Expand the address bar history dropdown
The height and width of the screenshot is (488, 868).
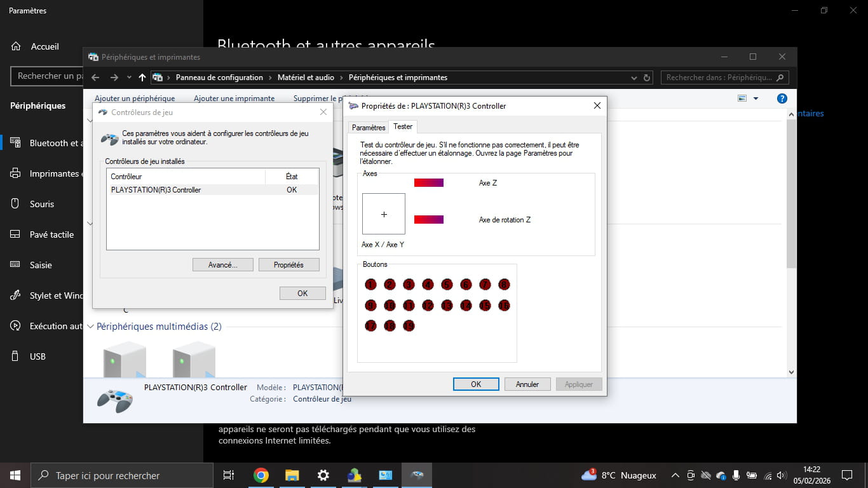[x=634, y=78]
